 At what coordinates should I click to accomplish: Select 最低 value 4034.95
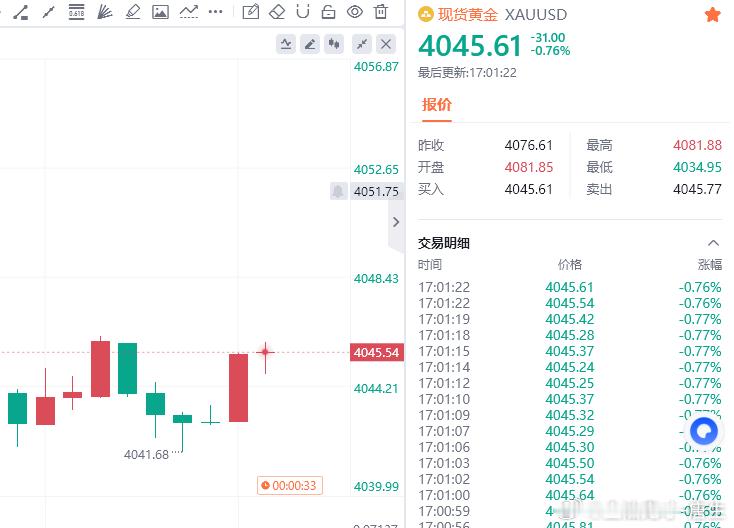(x=697, y=167)
